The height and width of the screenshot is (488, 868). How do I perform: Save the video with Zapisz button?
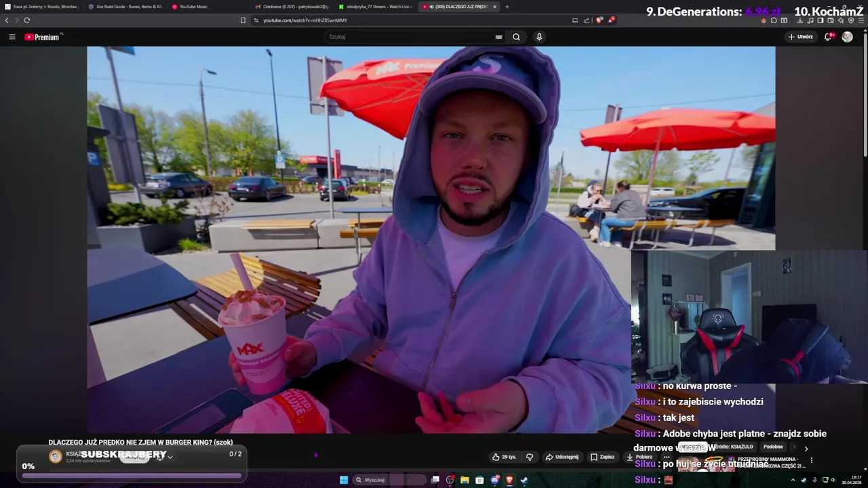pos(602,457)
